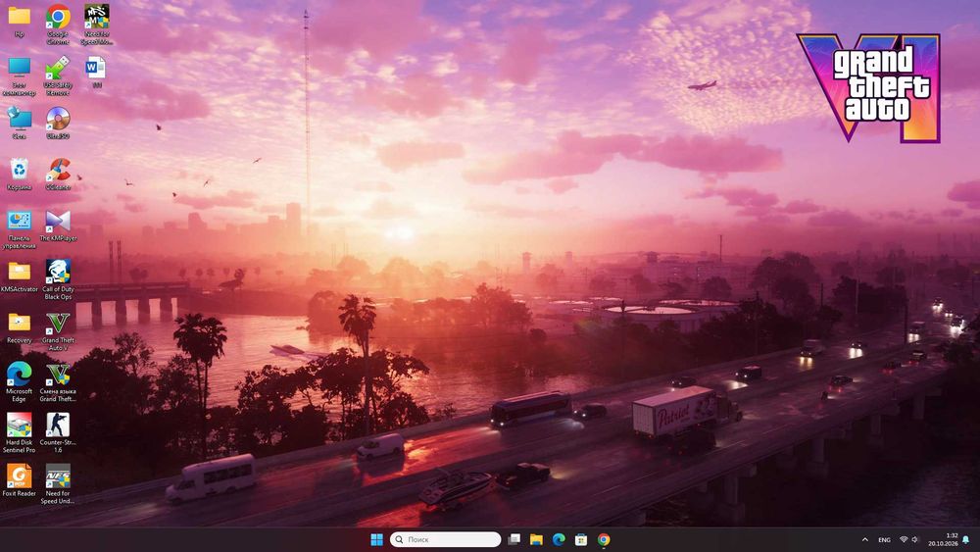The image size is (980, 552).
Task: Launch Microsoft Edge from the taskbar
Action: click(559, 539)
